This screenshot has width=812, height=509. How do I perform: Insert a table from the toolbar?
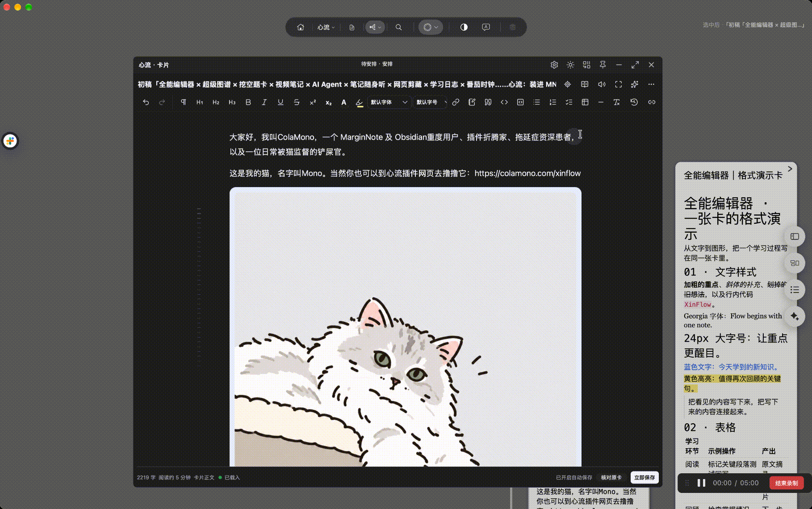pyautogui.click(x=585, y=102)
